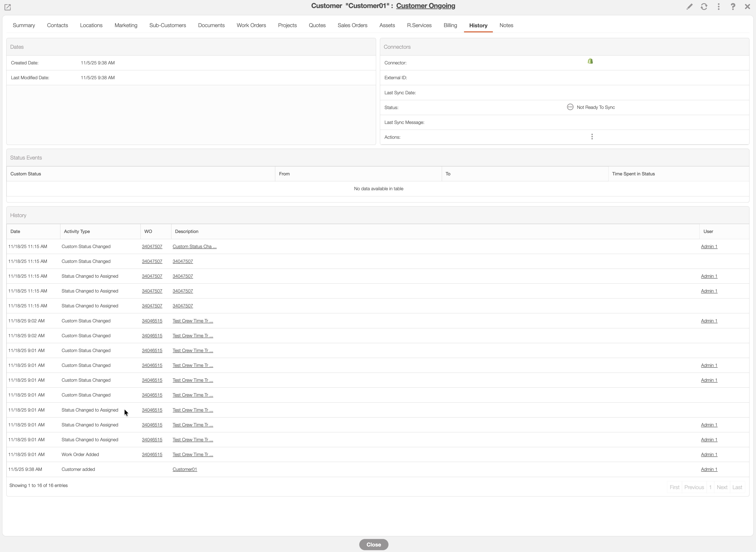Sort Status Events by Time Spent in Status
The image size is (756, 552).
(633, 174)
